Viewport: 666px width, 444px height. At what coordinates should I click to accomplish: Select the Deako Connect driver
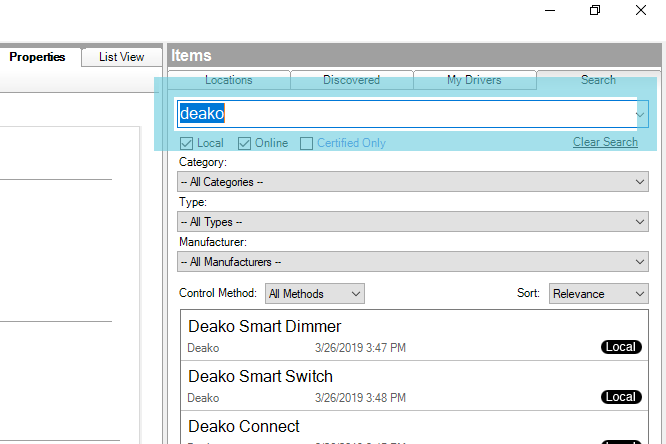click(x=415, y=428)
